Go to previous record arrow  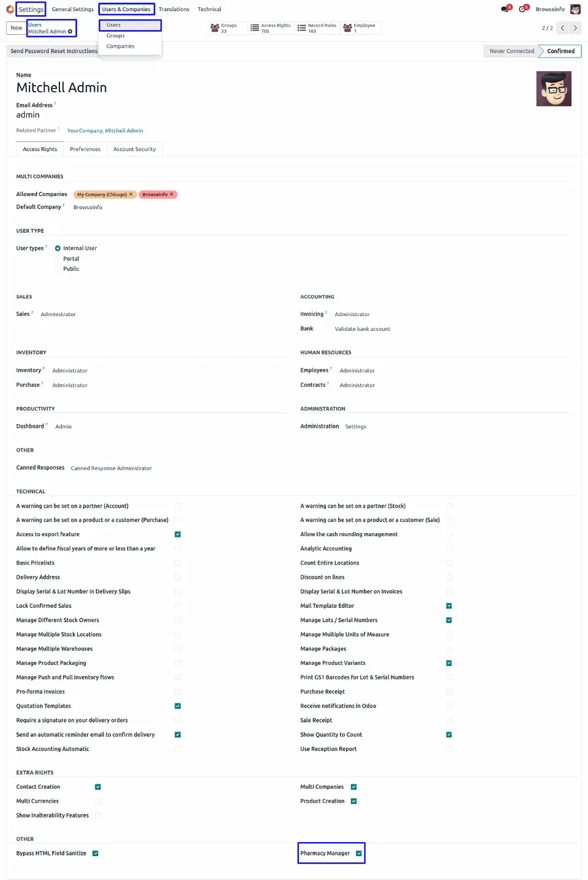(563, 28)
